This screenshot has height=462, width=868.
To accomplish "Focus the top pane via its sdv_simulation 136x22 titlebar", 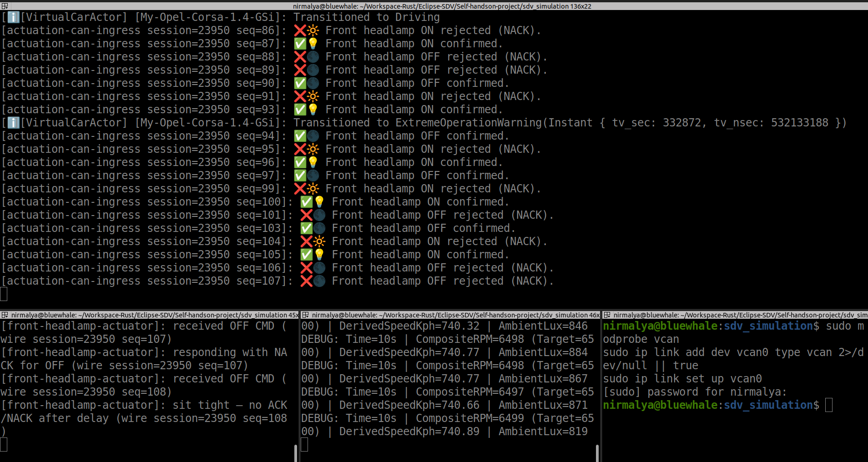I will [442, 6].
